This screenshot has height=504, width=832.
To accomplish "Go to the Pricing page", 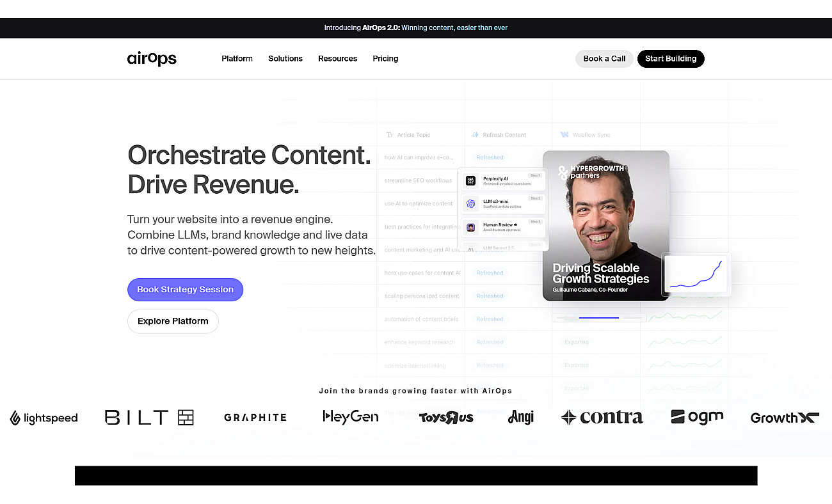I will (385, 59).
